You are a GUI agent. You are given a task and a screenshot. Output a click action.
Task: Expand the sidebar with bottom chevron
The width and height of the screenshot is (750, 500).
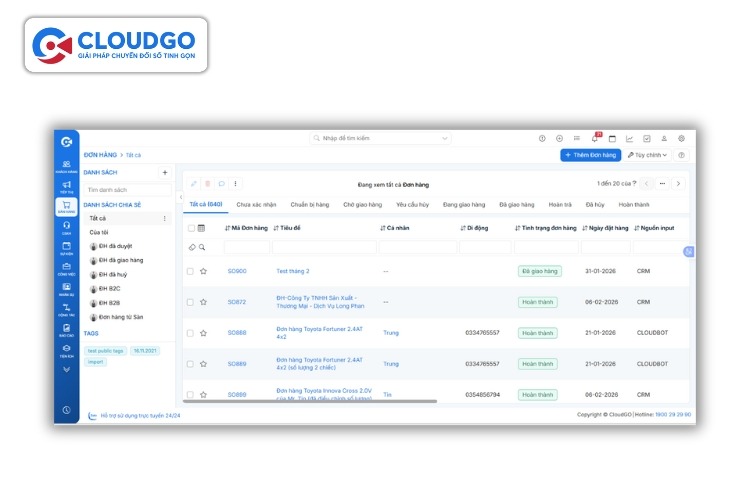point(66,369)
